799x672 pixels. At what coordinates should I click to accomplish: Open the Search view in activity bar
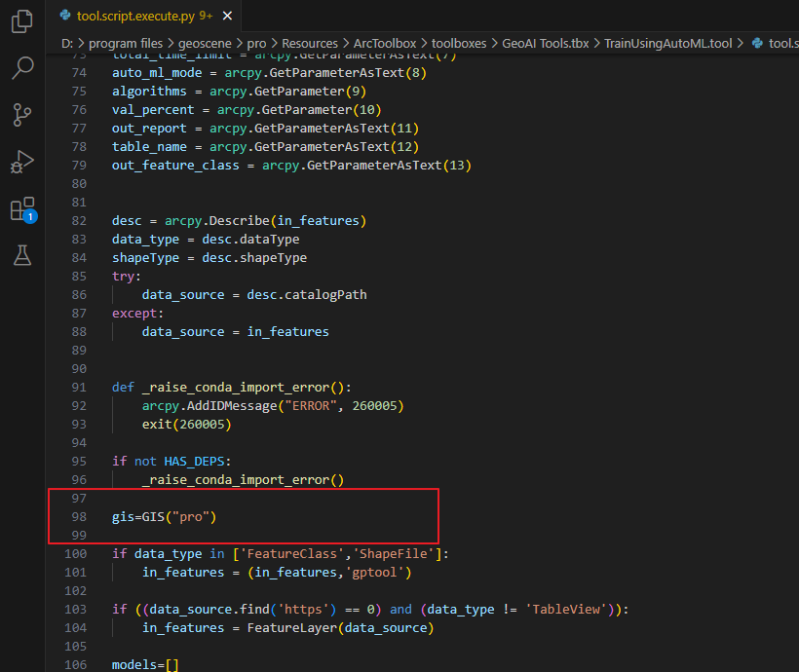pos(21,67)
